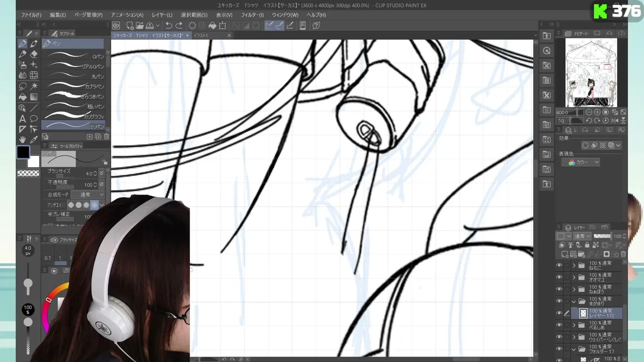Image resolution: width=644 pixels, height=362 pixels.
Task: Open a file with the folder icon
Action: 139,26
